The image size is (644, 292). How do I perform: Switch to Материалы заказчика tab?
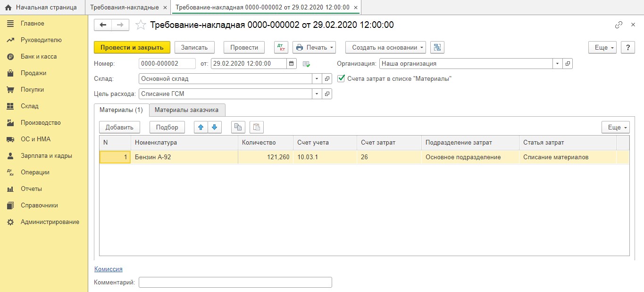(x=187, y=110)
